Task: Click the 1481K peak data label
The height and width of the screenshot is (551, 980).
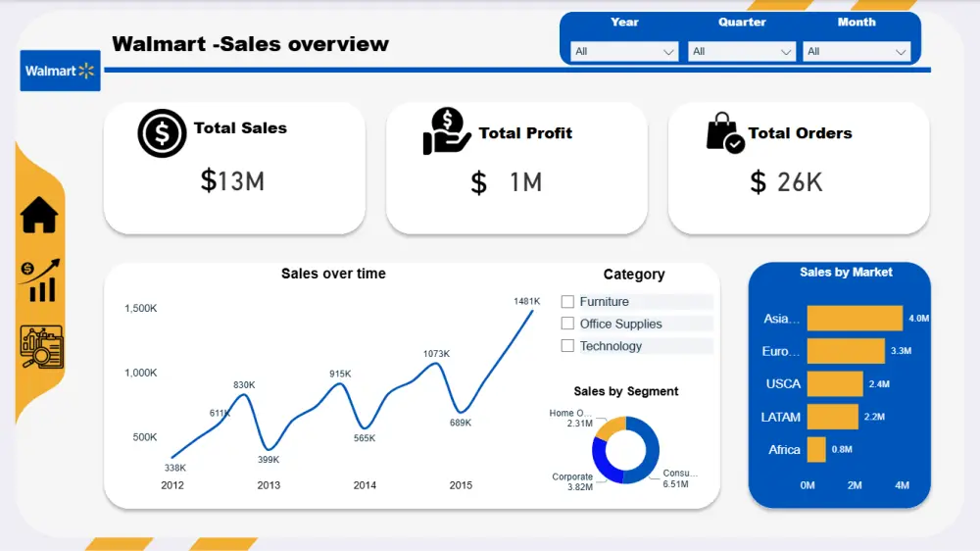Action: (526, 301)
